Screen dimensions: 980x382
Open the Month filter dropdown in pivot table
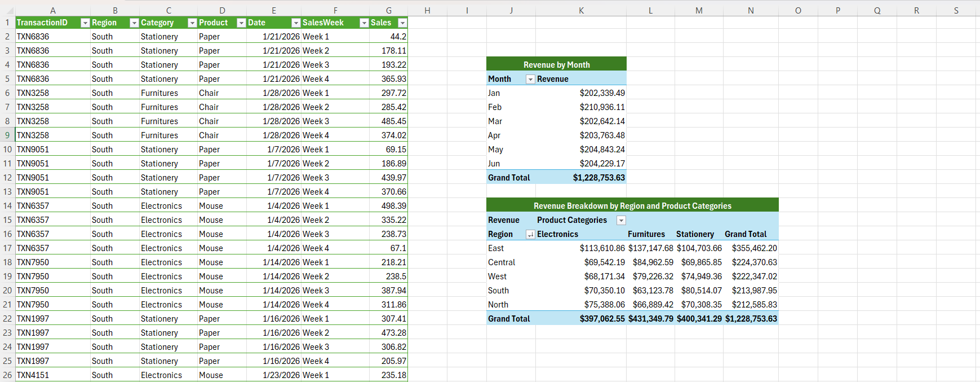point(530,80)
